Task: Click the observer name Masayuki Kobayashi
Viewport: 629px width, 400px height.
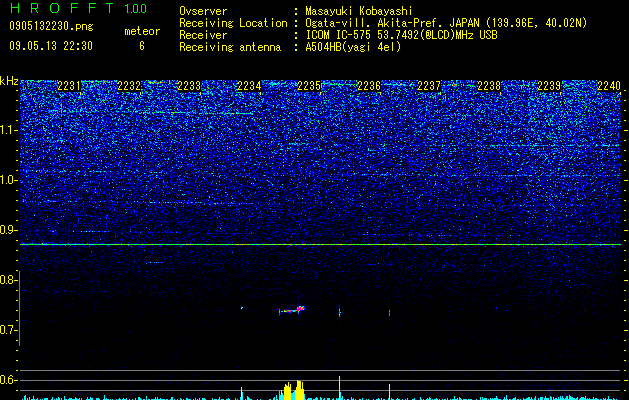Action: 359,11
